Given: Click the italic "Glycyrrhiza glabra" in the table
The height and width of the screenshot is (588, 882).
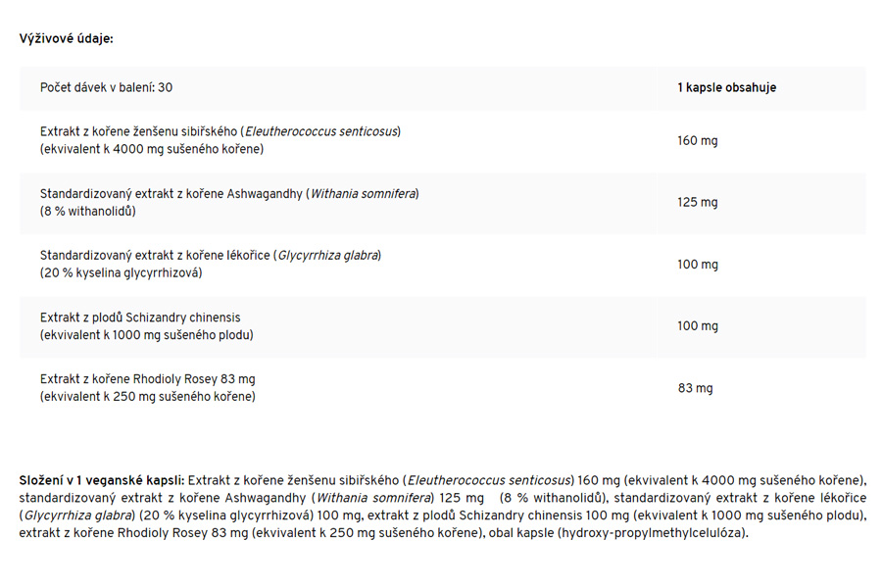Looking at the screenshot, I should (328, 256).
